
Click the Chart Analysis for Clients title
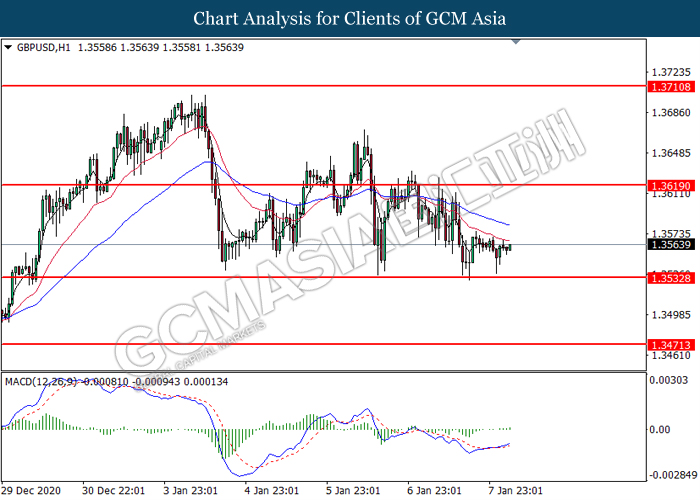click(x=350, y=18)
